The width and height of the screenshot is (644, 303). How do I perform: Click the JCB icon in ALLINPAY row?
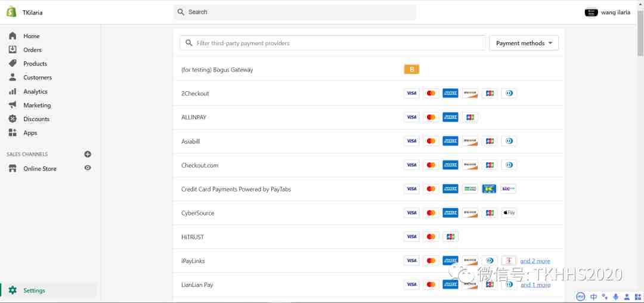pos(470,118)
